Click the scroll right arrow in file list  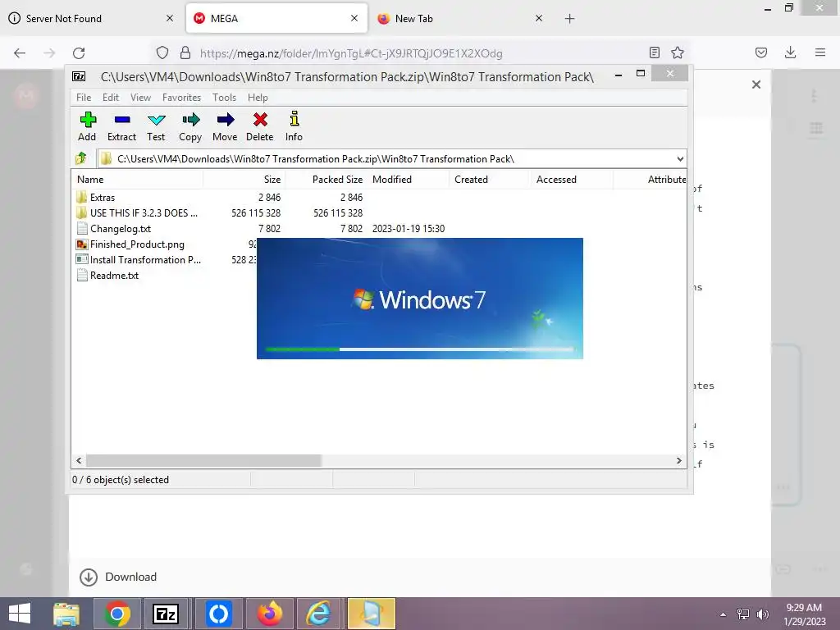pos(678,461)
